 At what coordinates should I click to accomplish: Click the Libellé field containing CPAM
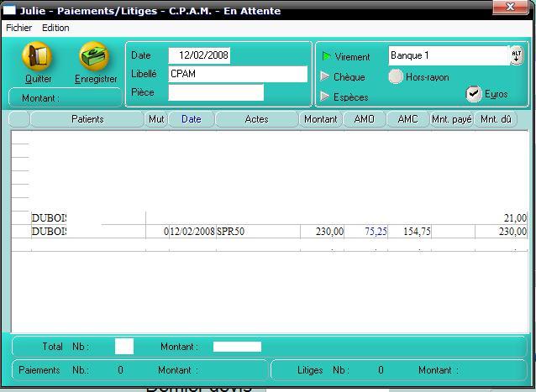click(238, 74)
